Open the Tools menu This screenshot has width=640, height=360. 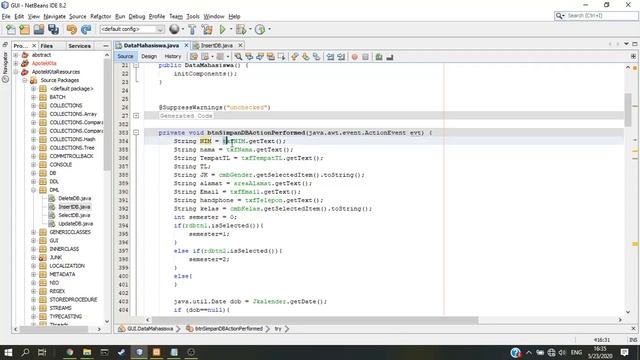click(193, 17)
